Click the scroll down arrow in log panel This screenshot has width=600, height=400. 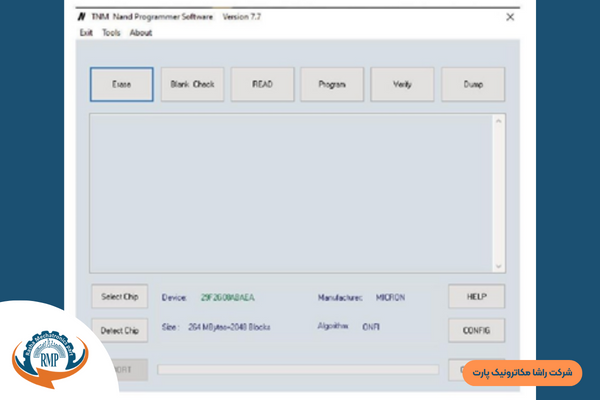[x=499, y=266]
